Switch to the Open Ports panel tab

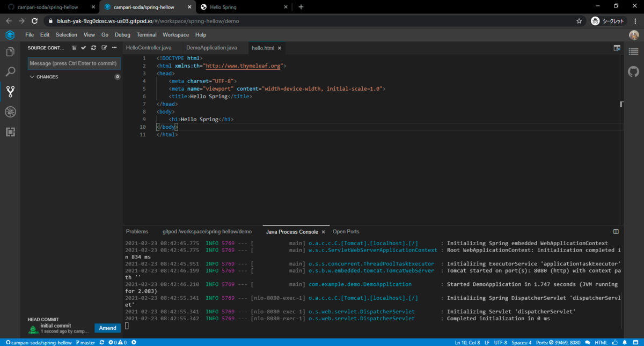click(346, 232)
